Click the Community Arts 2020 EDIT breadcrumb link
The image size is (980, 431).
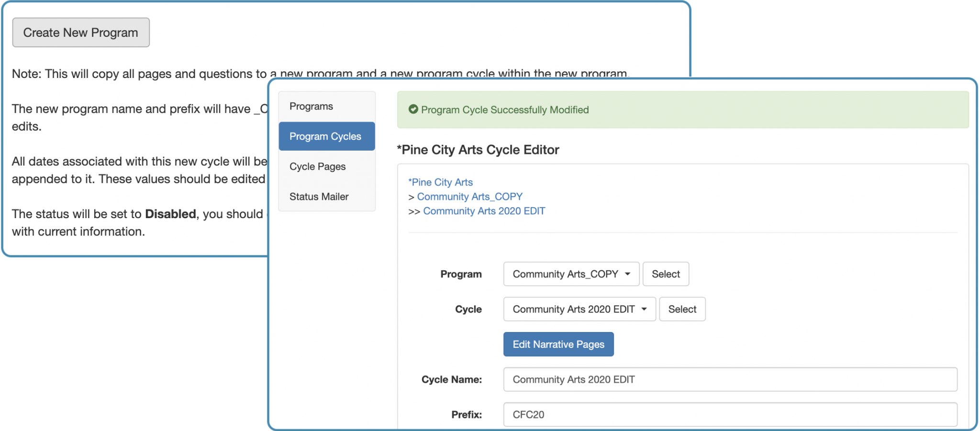coord(484,211)
